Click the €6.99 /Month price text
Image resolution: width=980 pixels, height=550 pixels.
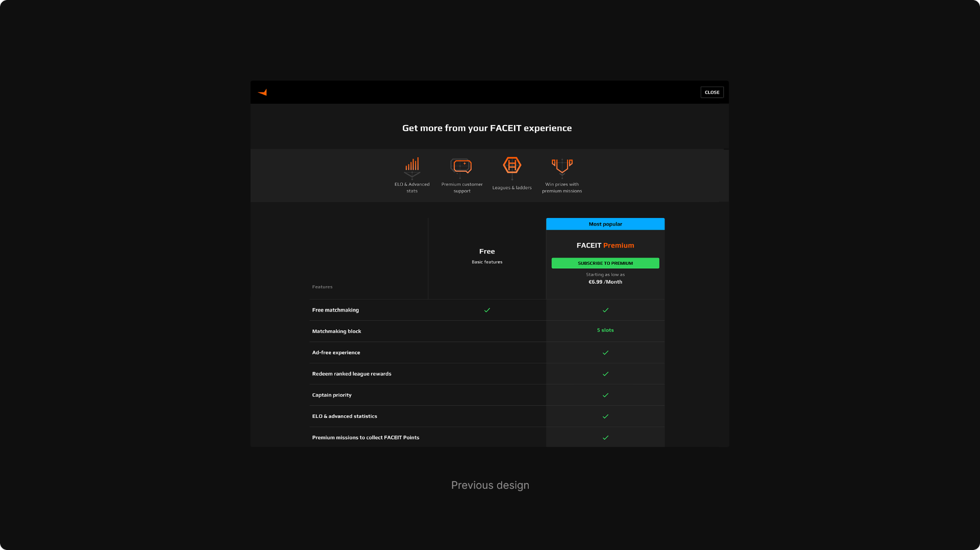click(605, 282)
